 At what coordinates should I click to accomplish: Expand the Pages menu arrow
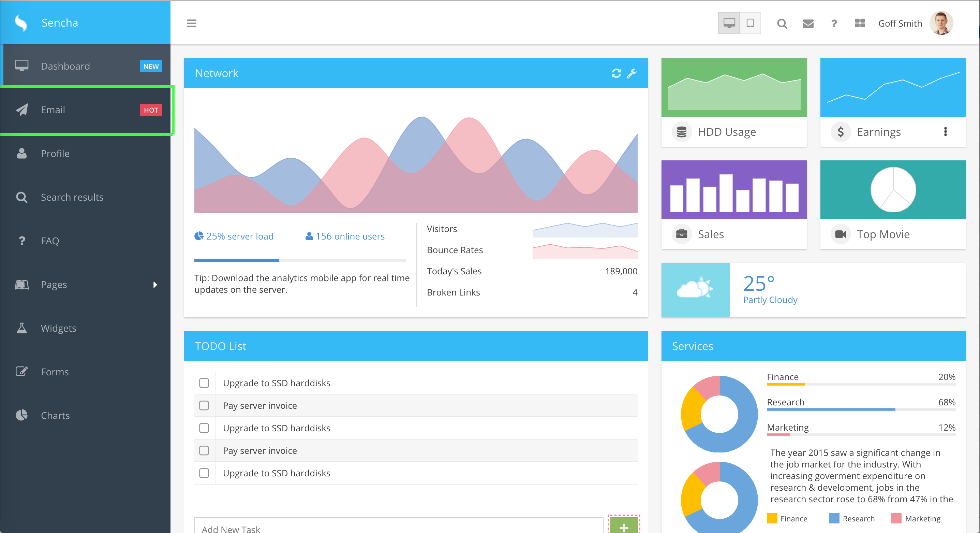coord(155,284)
